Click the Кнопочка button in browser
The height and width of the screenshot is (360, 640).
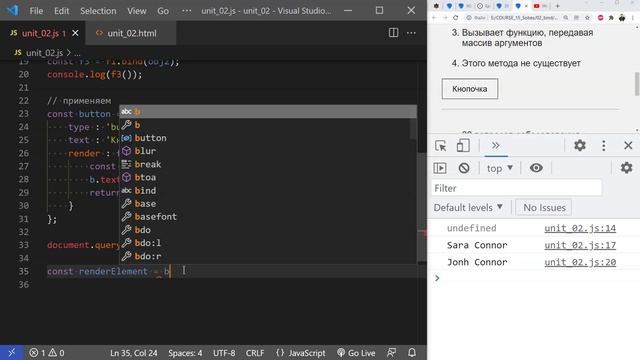coord(470,89)
